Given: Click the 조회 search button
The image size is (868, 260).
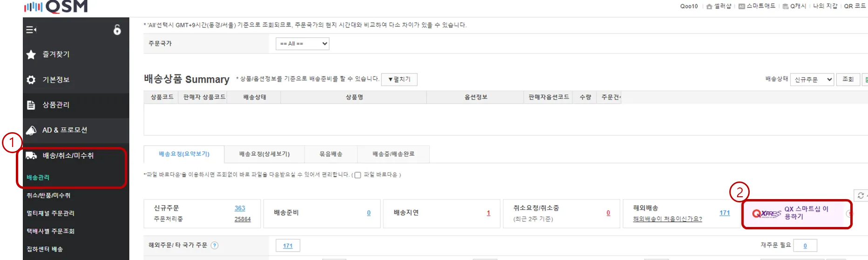Looking at the screenshot, I should 848,80.
